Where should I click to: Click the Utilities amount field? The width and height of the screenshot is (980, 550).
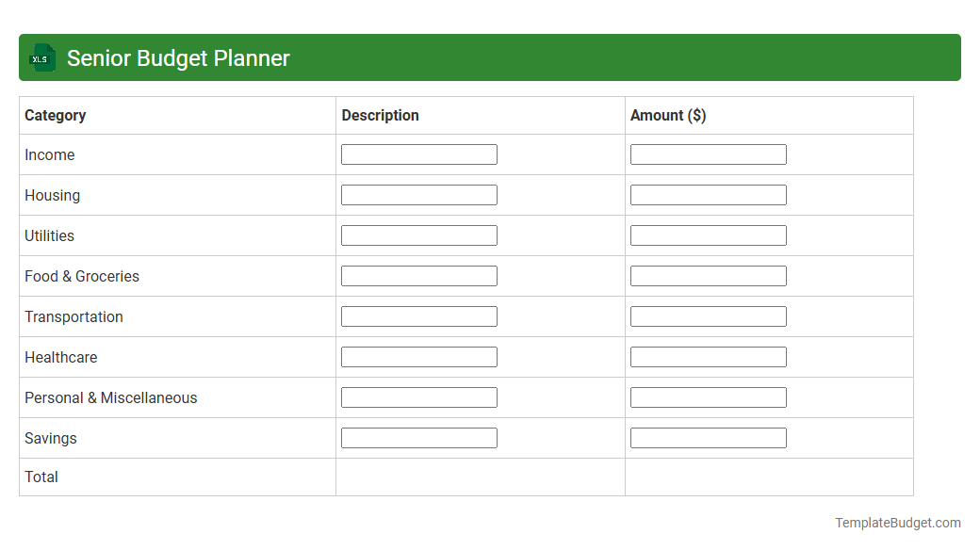pyautogui.click(x=708, y=235)
